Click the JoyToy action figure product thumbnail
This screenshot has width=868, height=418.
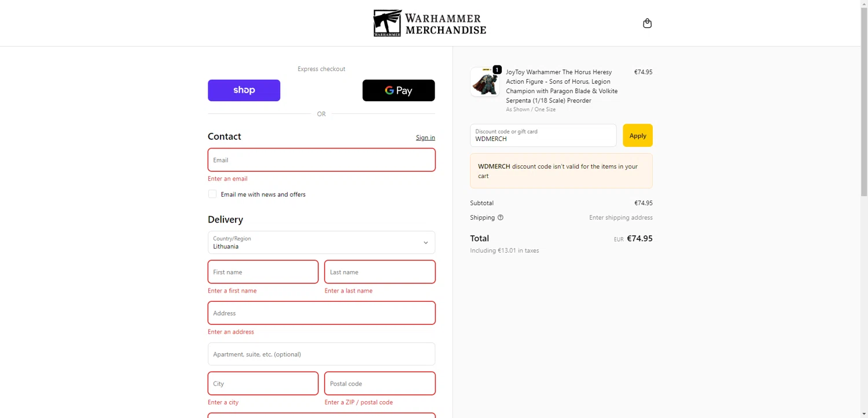485,82
